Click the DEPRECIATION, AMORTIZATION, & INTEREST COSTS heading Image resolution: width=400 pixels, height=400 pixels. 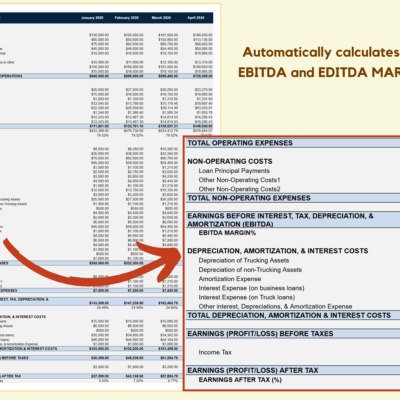tap(278, 251)
